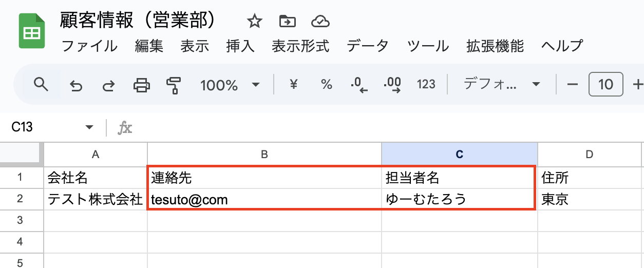Decrease decimal places

pos(359,85)
